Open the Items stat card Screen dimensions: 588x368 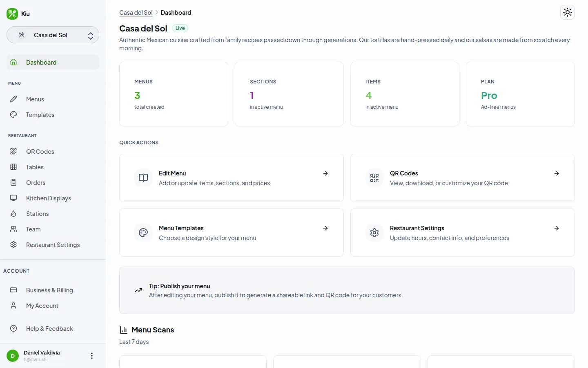[x=405, y=94]
